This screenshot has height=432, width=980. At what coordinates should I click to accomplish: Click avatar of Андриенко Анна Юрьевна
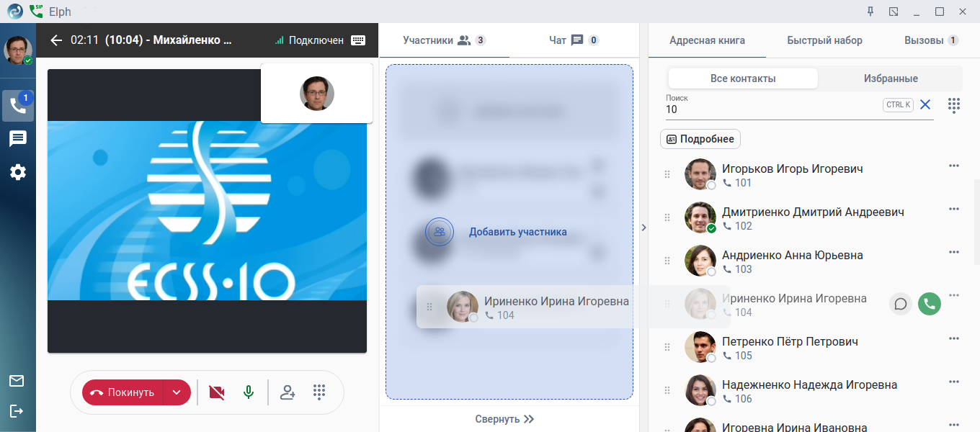[700, 261]
